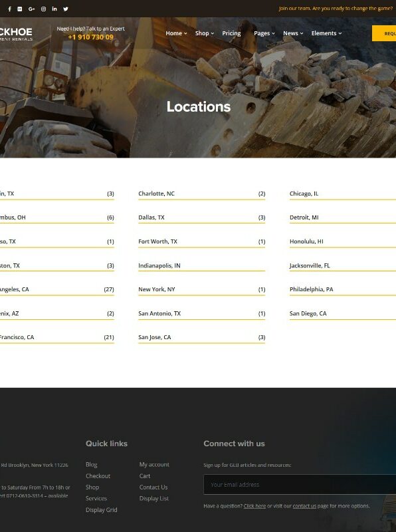Open the San Antonio, TX location
The image size is (396, 532).
click(201, 313)
